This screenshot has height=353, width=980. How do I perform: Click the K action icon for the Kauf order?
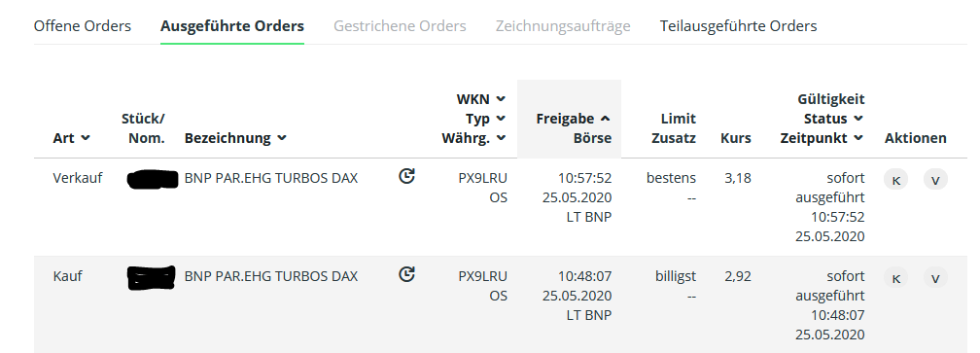coord(895,278)
